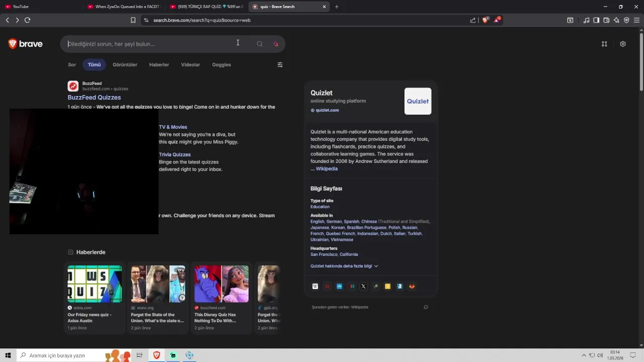
Task: Click the AI answer sparkle icon in search box
Action: (x=276, y=44)
